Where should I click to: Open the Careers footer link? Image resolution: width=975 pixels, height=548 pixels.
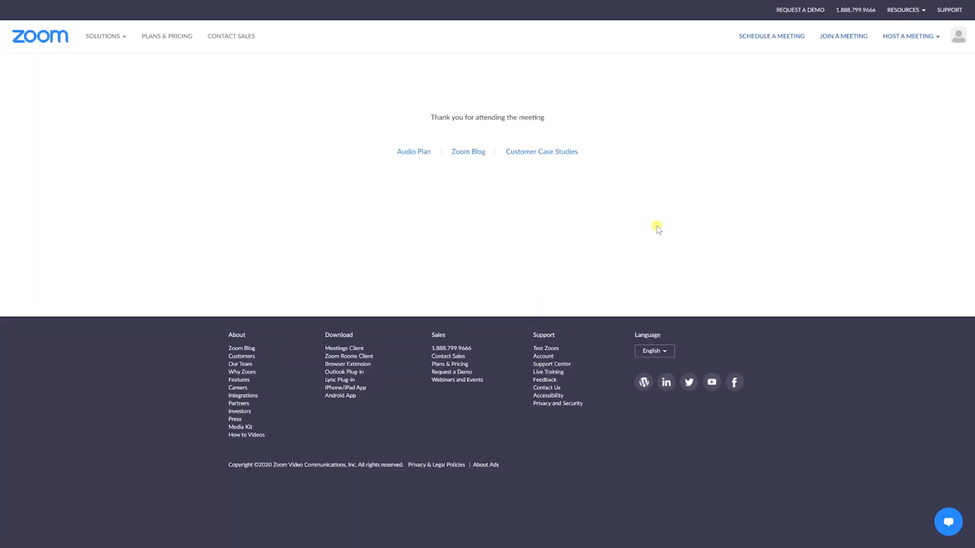click(x=238, y=388)
